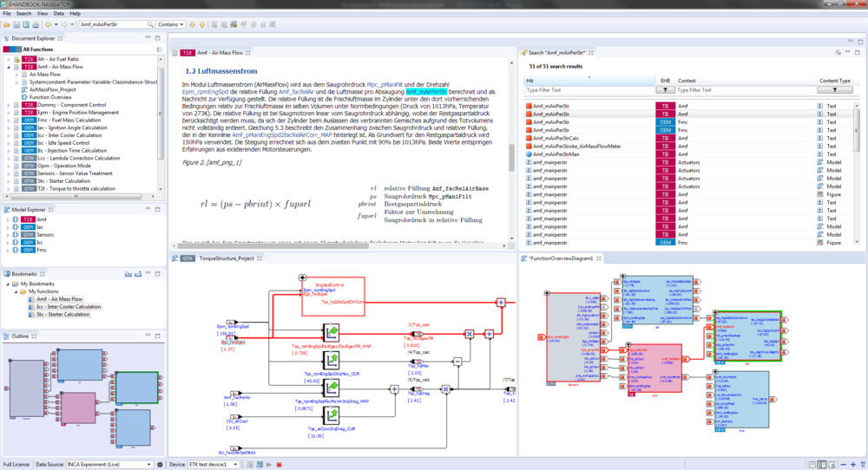Click Context column filter text field
This screenshot has height=470, width=868.
coord(745,89)
